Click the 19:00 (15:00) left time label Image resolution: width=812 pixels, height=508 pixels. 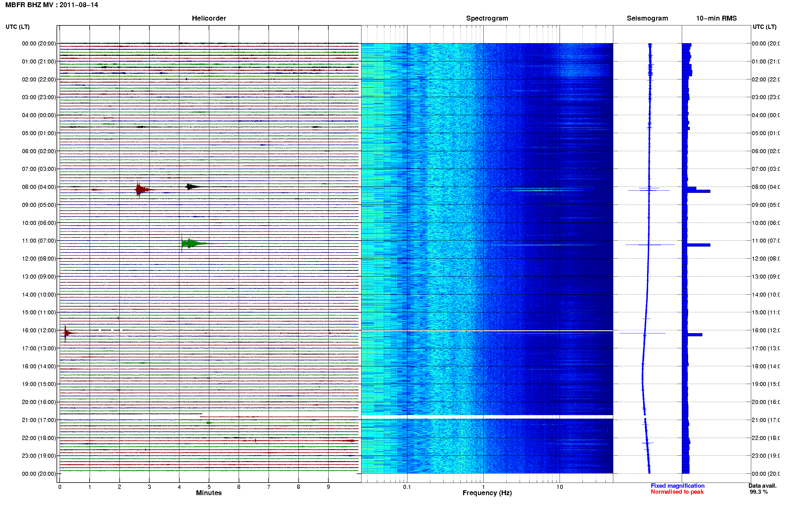39,384
